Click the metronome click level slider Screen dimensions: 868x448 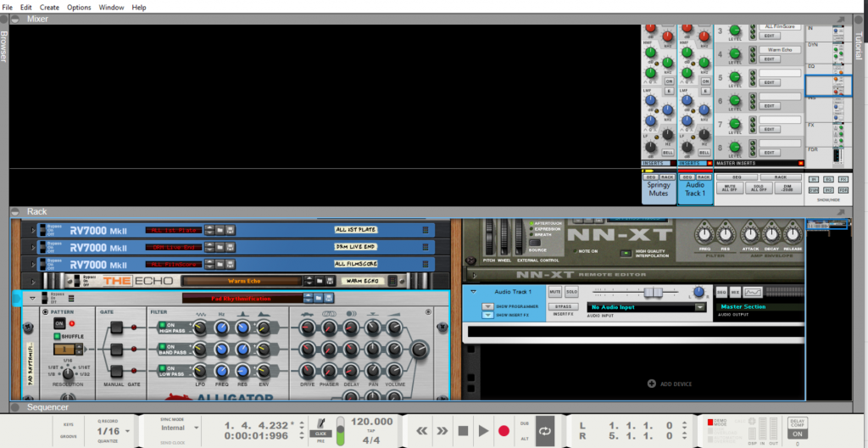(x=340, y=430)
